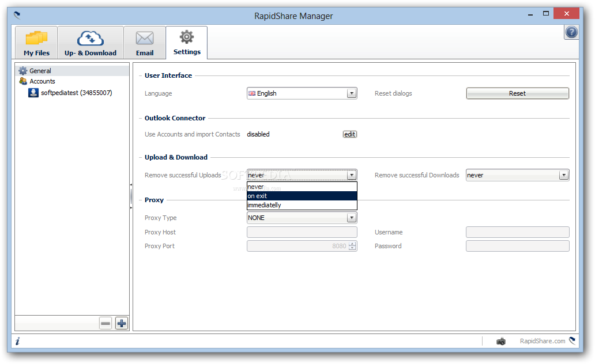Click the proxy Password input field
This screenshot has height=364, width=595.
[517, 246]
